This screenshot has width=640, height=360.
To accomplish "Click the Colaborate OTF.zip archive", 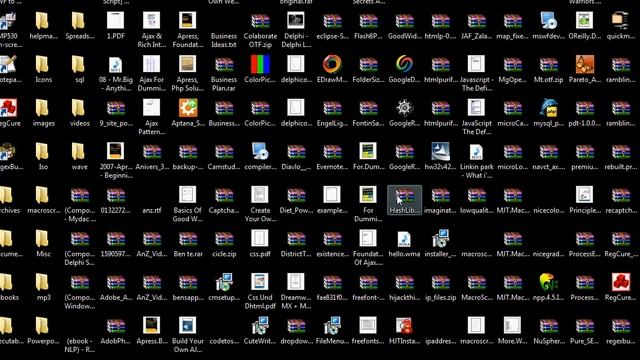I will tap(260, 20).
